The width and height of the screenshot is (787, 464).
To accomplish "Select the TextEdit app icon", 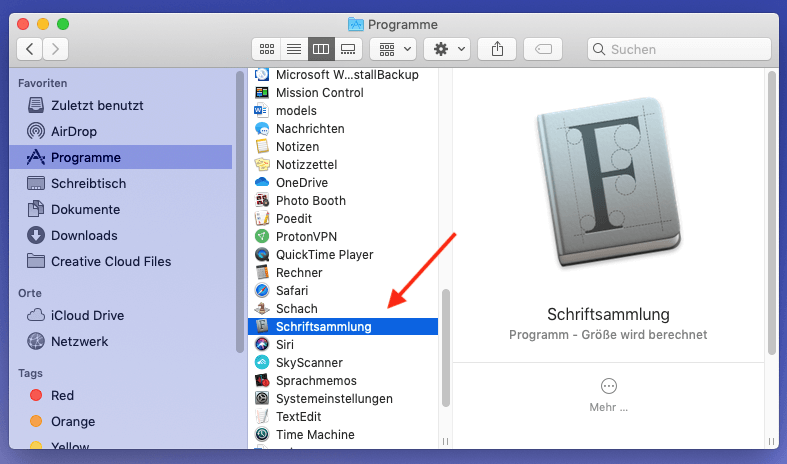I will click(262, 416).
